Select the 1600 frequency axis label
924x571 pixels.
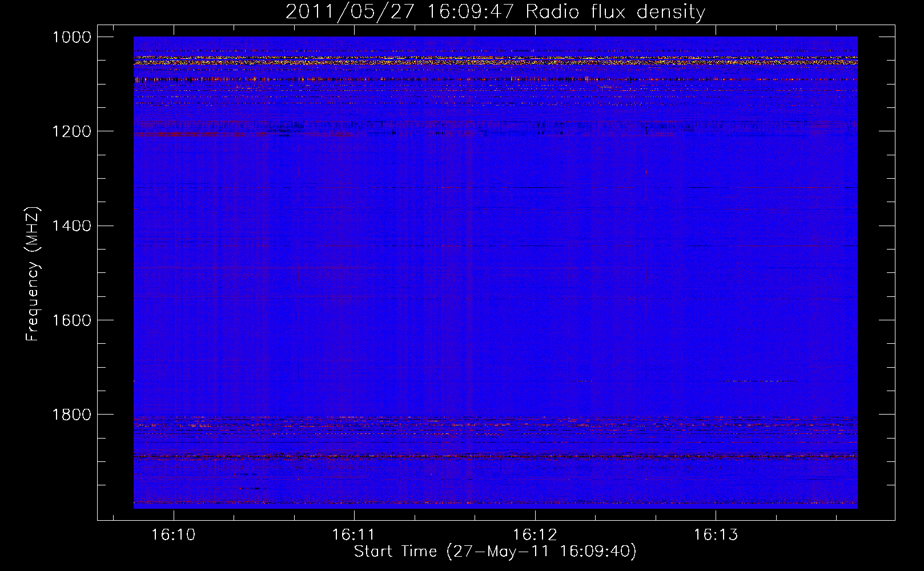(72, 320)
